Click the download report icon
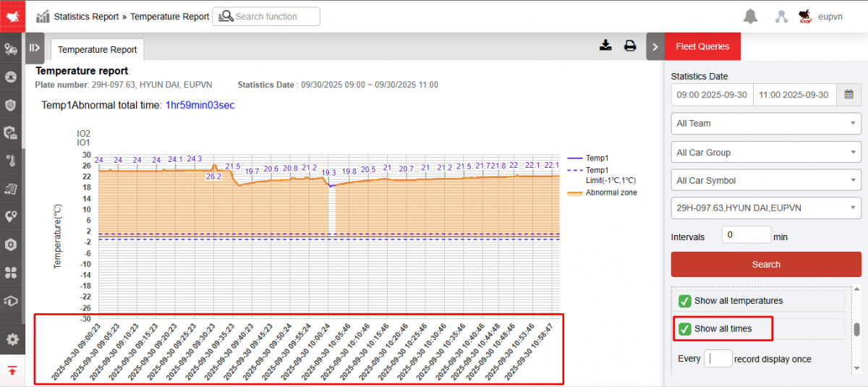Screen dimensions: 868x387 pos(605,46)
